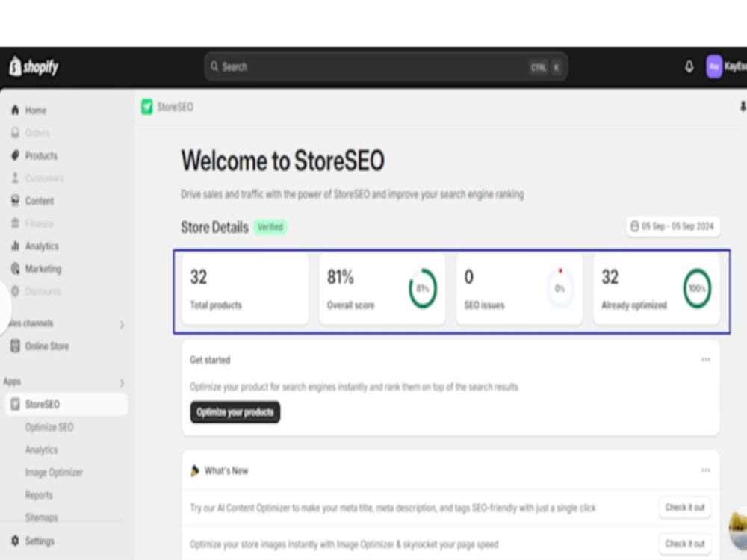747x560 pixels.
Task: Click the 81% overall score progress ring
Action: coord(423,288)
